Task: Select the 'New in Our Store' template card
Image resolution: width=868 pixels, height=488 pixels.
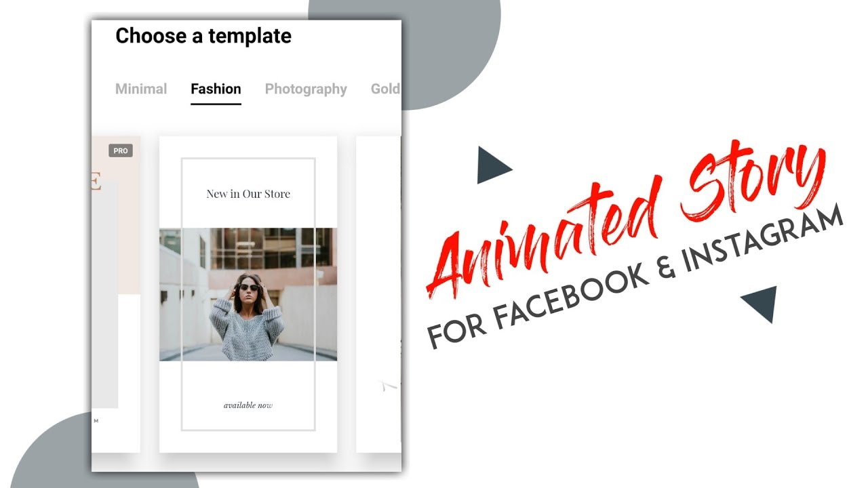Action: coord(248,294)
